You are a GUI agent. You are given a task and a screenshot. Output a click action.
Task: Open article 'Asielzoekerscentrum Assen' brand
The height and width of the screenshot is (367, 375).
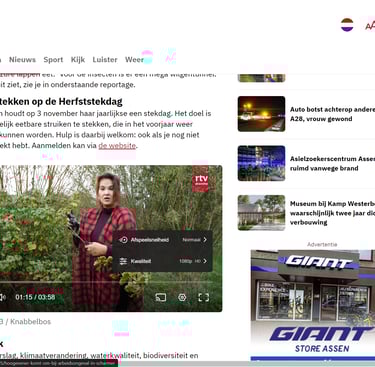pyautogui.click(x=332, y=163)
